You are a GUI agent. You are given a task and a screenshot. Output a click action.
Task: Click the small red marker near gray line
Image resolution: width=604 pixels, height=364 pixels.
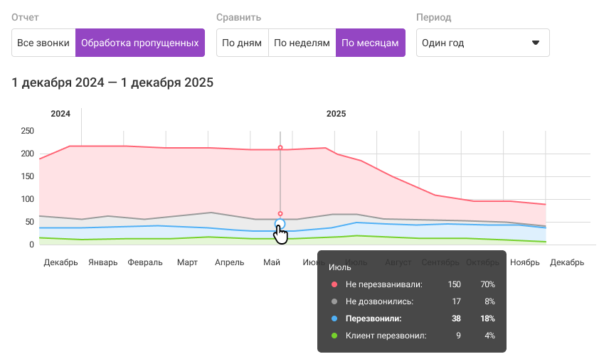point(280,213)
